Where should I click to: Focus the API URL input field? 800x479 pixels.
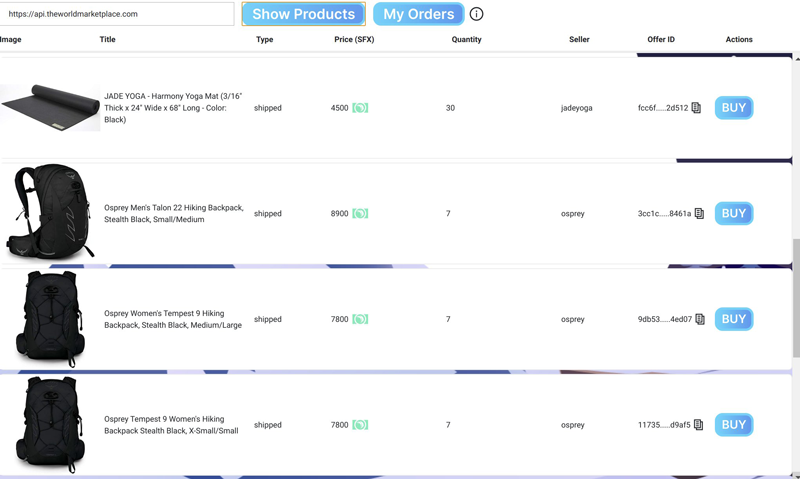[x=117, y=14]
